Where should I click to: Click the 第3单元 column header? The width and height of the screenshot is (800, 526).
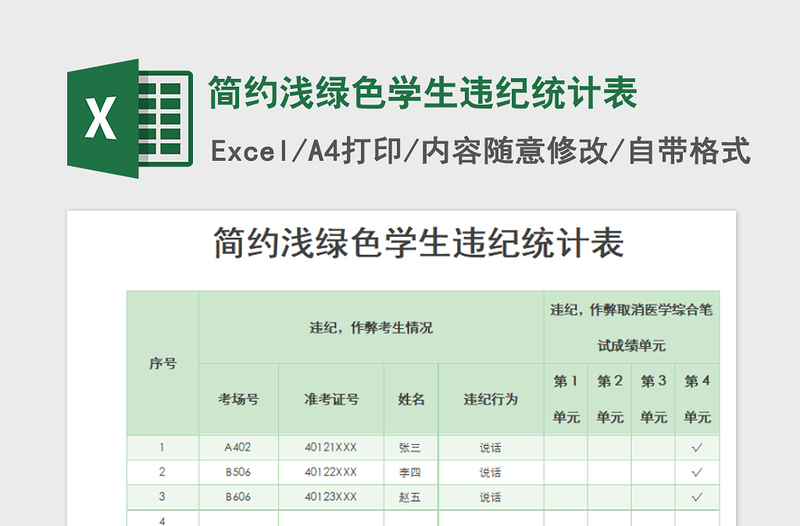pyautogui.click(x=654, y=399)
